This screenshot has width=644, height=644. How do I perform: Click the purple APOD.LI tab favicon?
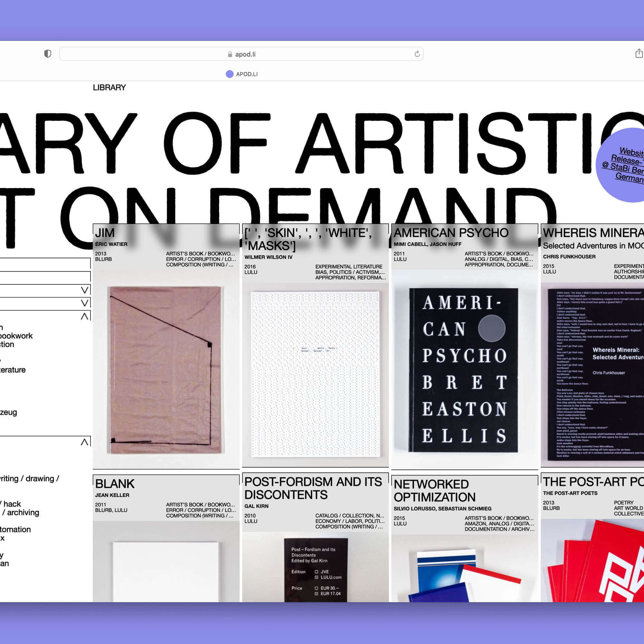tap(229, 74)
